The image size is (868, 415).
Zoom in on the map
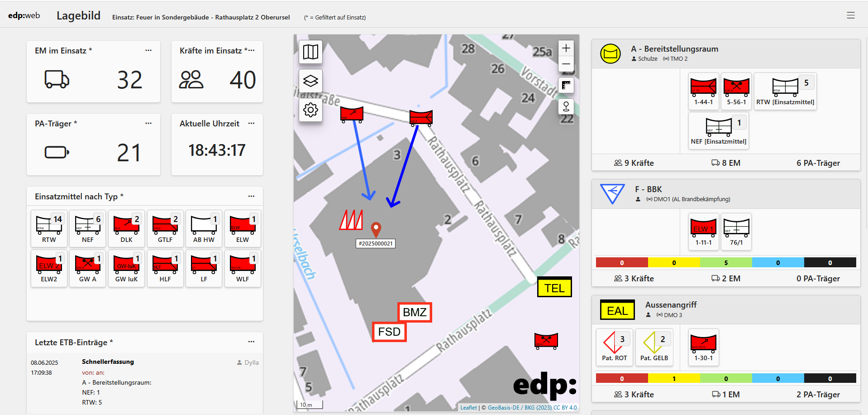point(566,48)
